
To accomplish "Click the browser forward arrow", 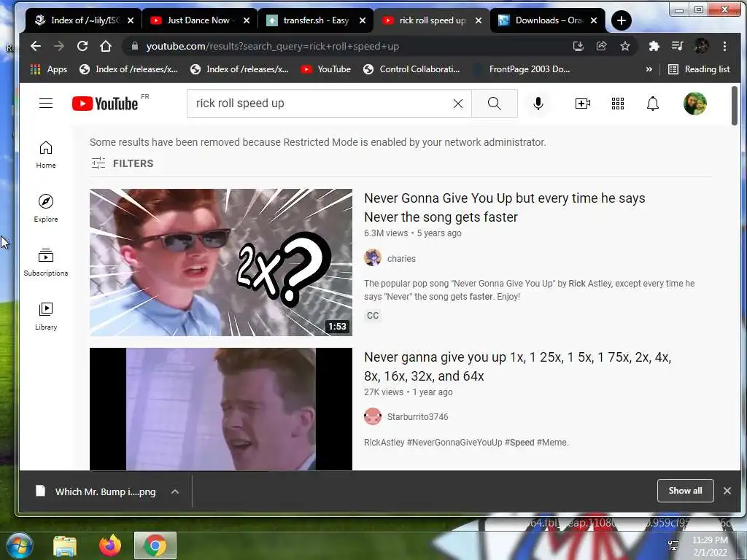I will (59, 46).
